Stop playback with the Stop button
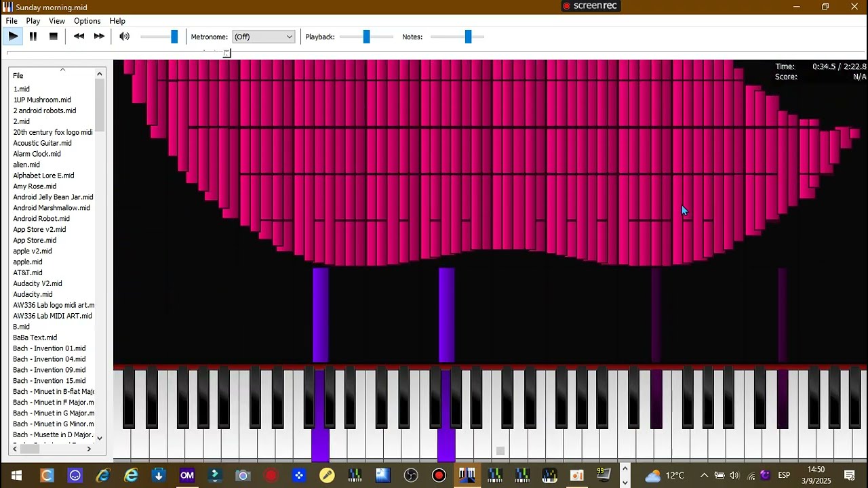Viewport: 868px width, 488px height. [54, 37]
